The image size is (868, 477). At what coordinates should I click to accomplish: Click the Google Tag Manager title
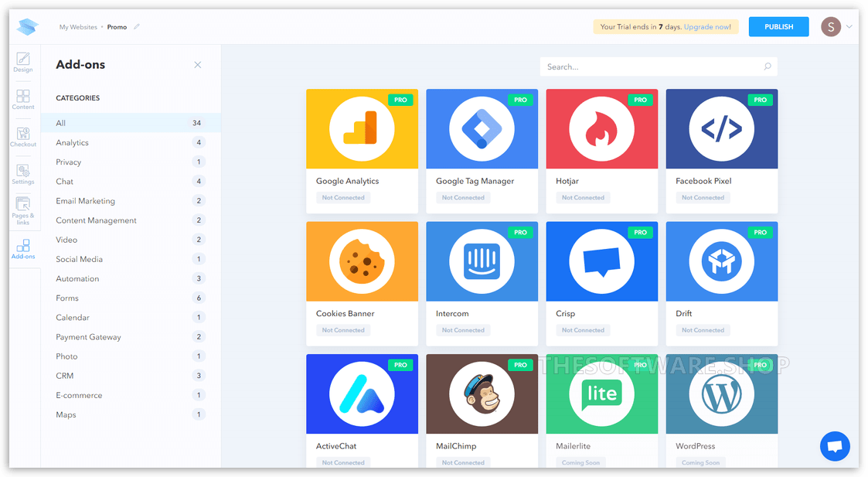click(x=475, y=181)
